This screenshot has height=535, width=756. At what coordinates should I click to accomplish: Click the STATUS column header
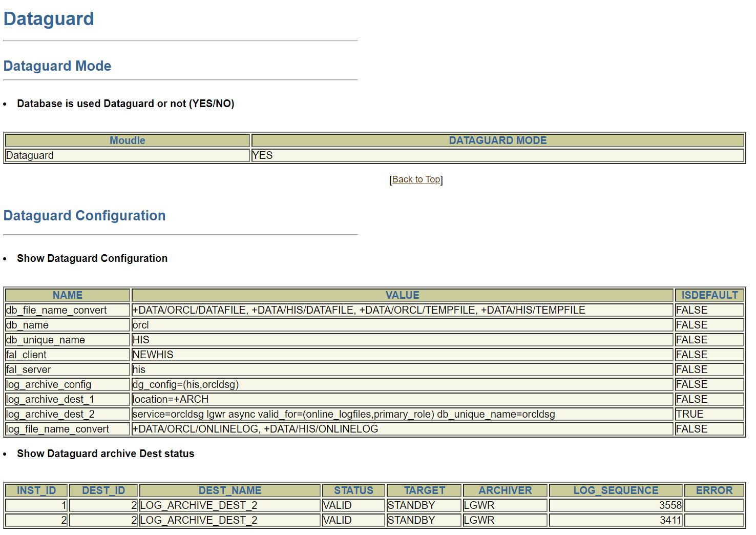(354, 490)
